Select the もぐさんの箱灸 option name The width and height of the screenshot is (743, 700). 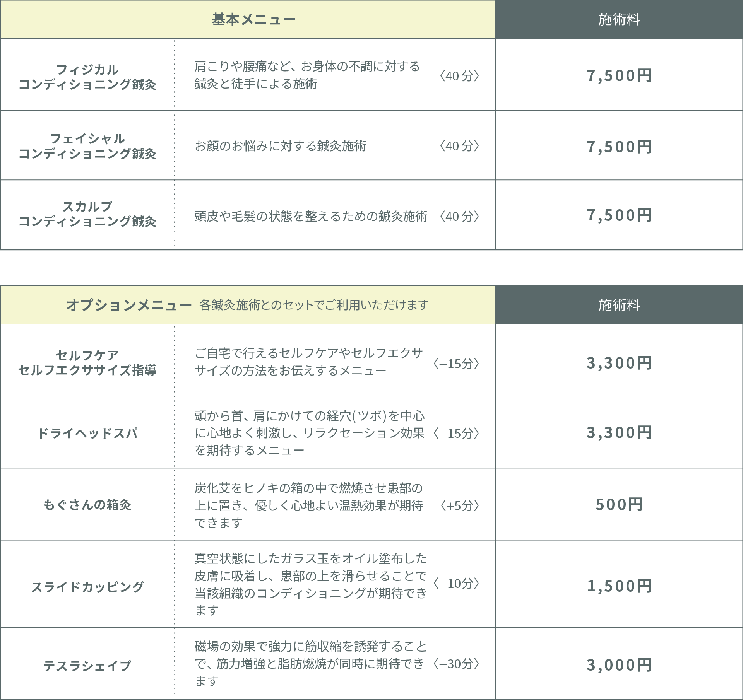(x=87, y=504)
